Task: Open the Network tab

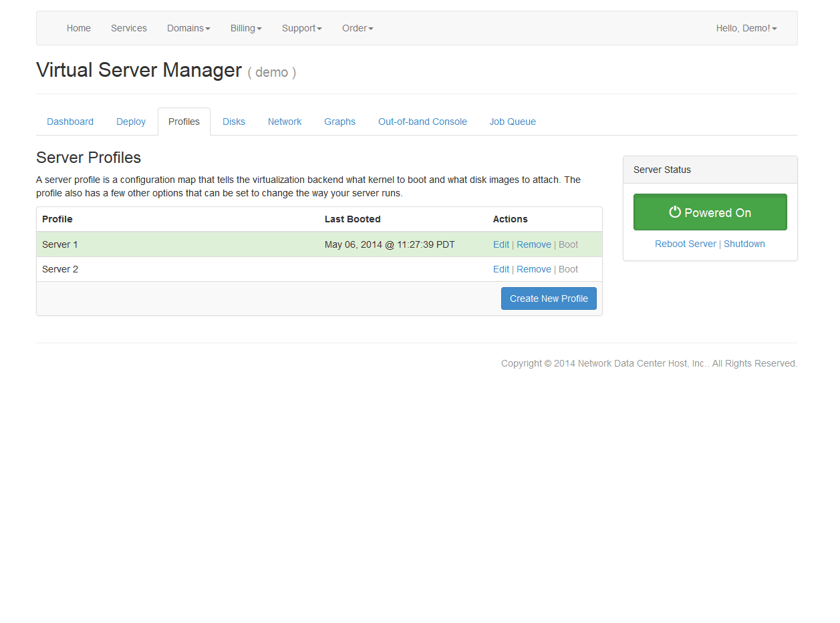Action: [285, 122]
